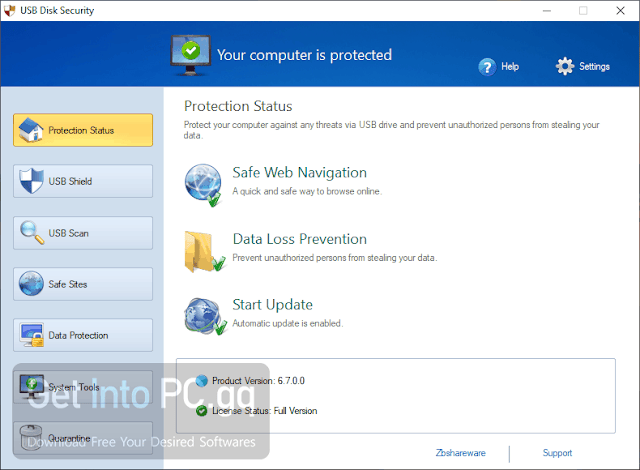
Task: Click the License Status green check icon
Action: pos(202,411)
